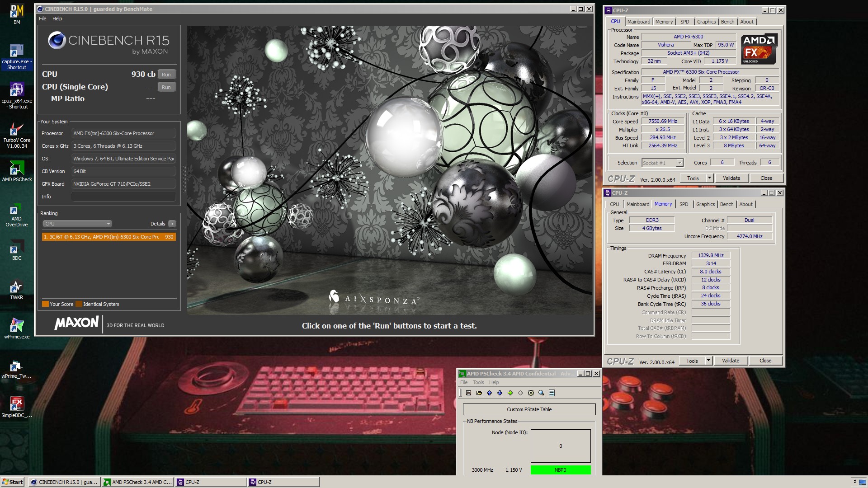This screenshot has height=488, width=868.
Task: Switch to CPU tab in bottom CPU-Z
Action: [614, 204]
